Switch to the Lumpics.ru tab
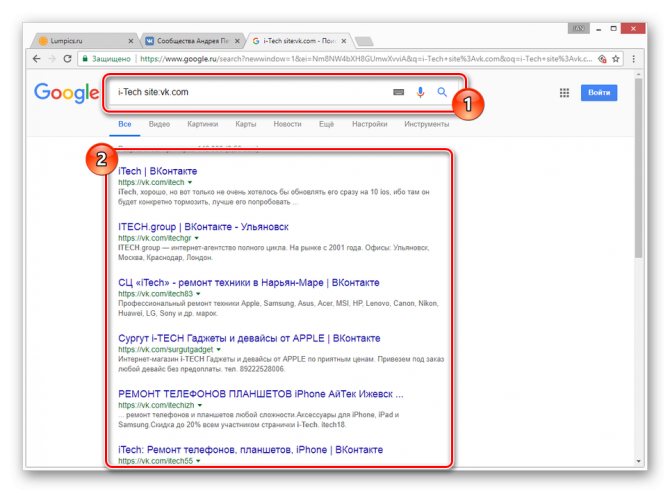The width and height of the screenshot is (670, 493). (83, 41)
